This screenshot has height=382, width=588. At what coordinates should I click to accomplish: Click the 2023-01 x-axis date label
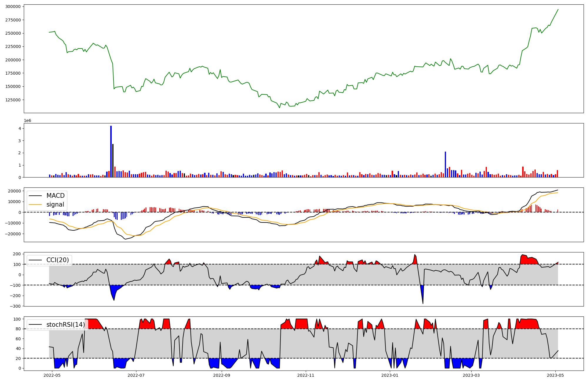(390, 375)
